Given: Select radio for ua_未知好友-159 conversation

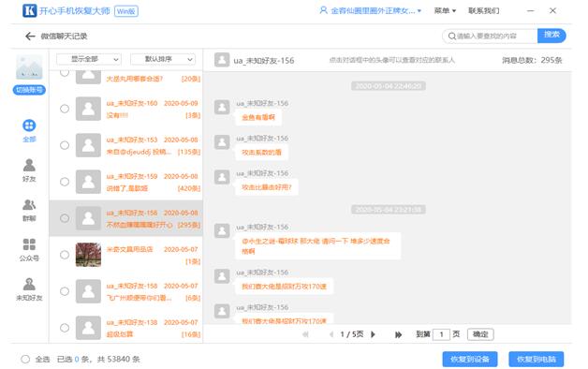Looking at the screenshot, I should click(65, 182).
